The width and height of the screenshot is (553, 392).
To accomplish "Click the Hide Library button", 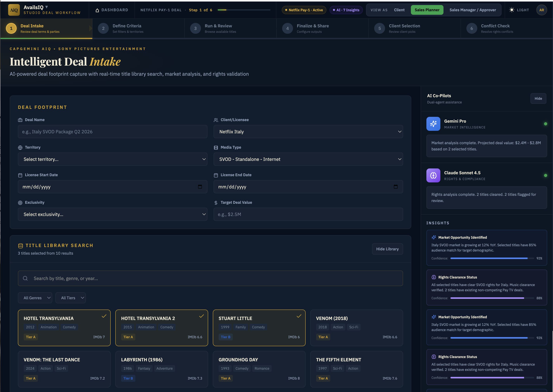I will coord(387,249).
